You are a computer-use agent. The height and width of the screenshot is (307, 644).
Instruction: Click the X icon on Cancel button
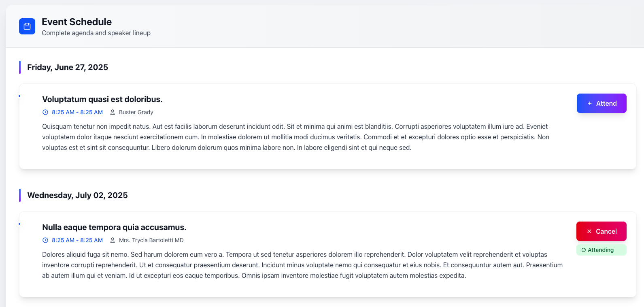click(x=589, y=231)
